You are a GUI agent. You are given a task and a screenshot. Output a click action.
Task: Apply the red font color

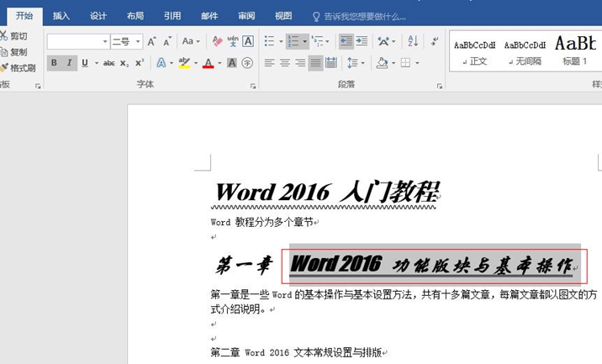208,62
